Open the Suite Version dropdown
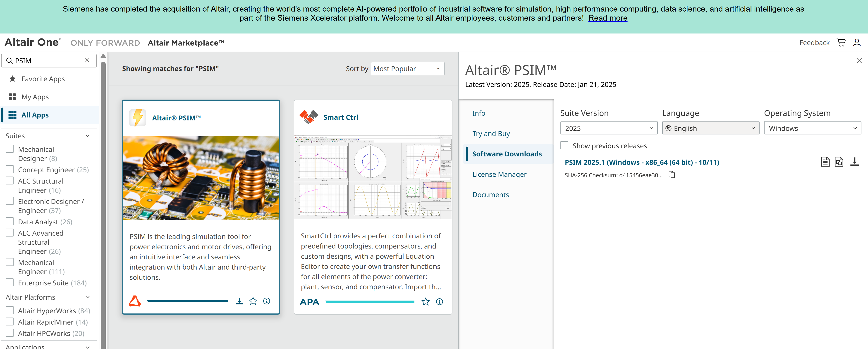 tap(609, 128)
